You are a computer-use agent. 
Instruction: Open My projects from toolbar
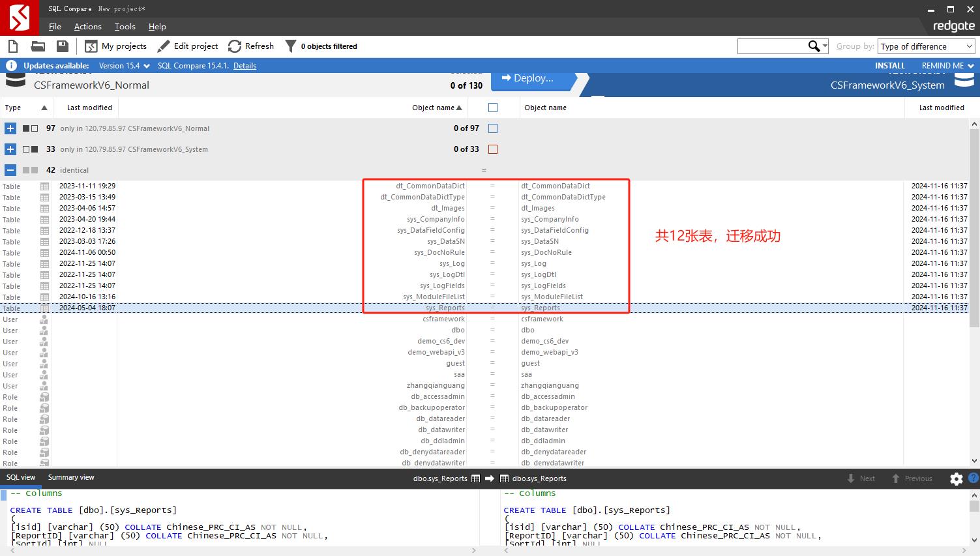116,46
